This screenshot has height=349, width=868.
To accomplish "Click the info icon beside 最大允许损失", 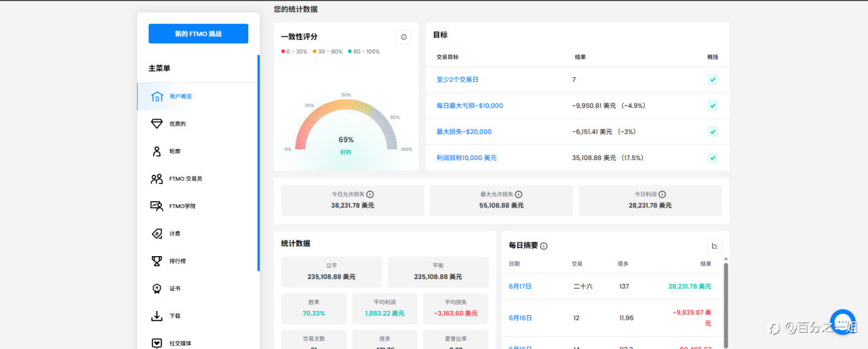I will [x=519, y=194].
